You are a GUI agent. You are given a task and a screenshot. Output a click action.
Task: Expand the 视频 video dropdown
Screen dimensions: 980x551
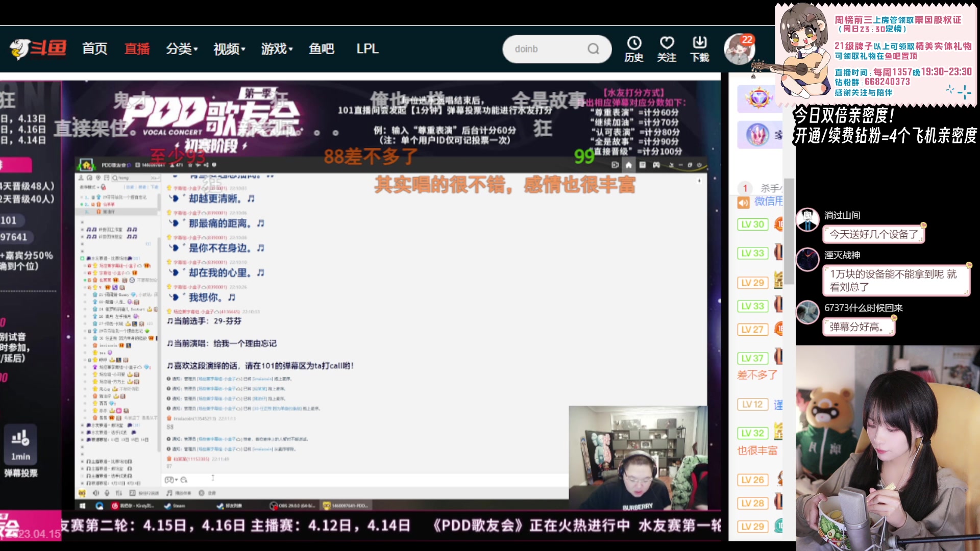[229, 49]
